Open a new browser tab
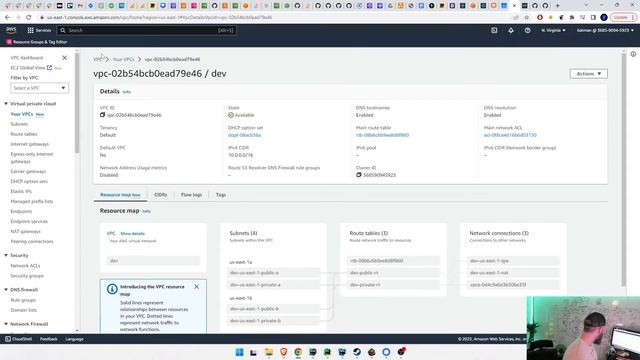 point(558,6)
